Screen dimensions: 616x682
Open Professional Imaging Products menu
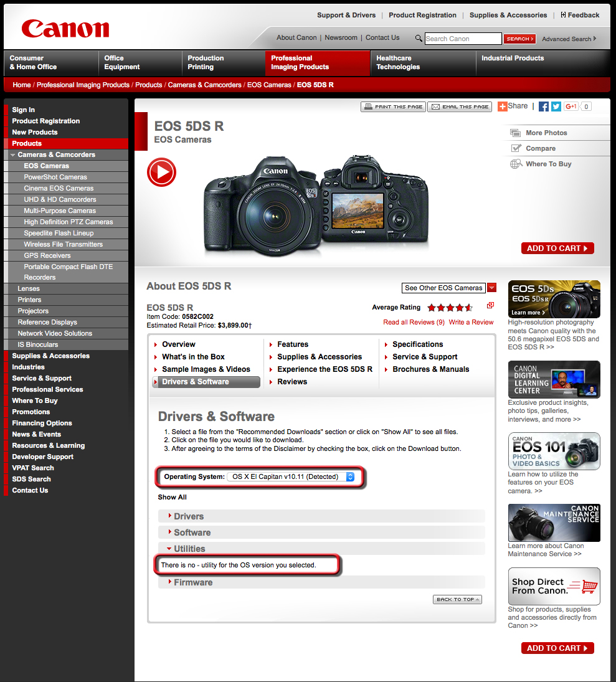point(318,63)
